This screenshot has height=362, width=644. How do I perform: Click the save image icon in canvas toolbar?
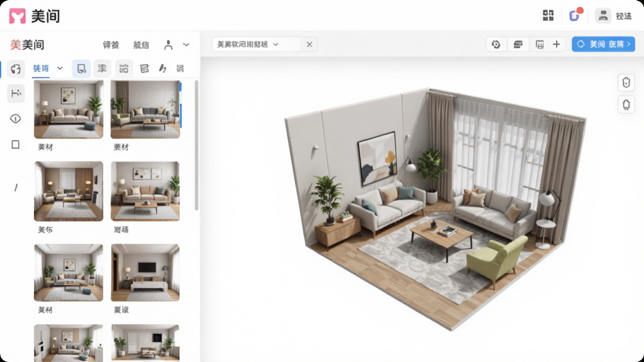pyautogui.click(x=540, y=45)
